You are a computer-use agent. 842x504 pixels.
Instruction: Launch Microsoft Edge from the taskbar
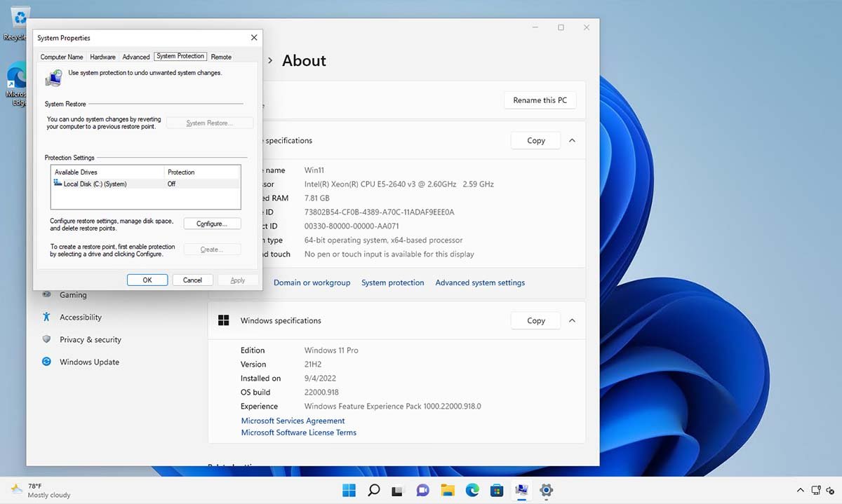pyautogui.click(x=472, y=490)
